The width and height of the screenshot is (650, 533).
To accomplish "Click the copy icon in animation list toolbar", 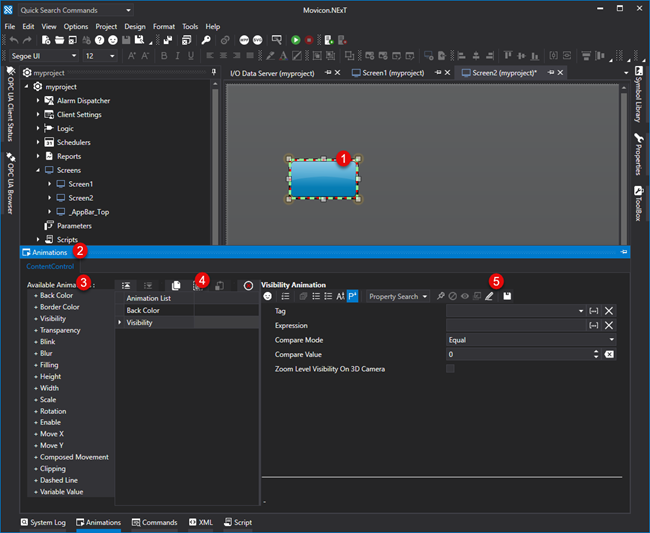I will point(176,286).
